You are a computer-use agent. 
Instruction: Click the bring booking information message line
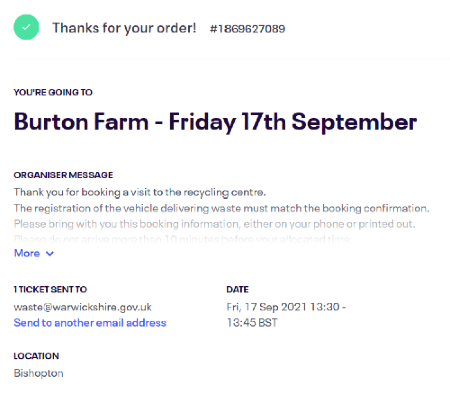(x=215, y=224)
